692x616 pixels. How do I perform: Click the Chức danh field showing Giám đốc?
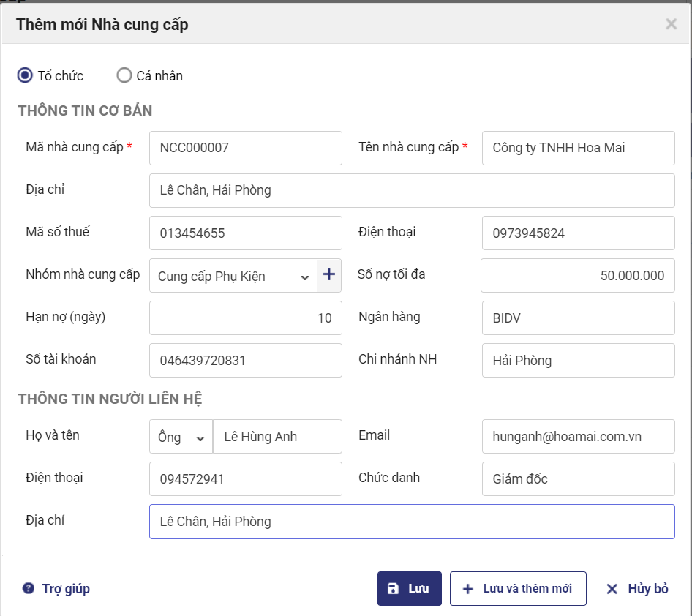[x=578, y=479]
